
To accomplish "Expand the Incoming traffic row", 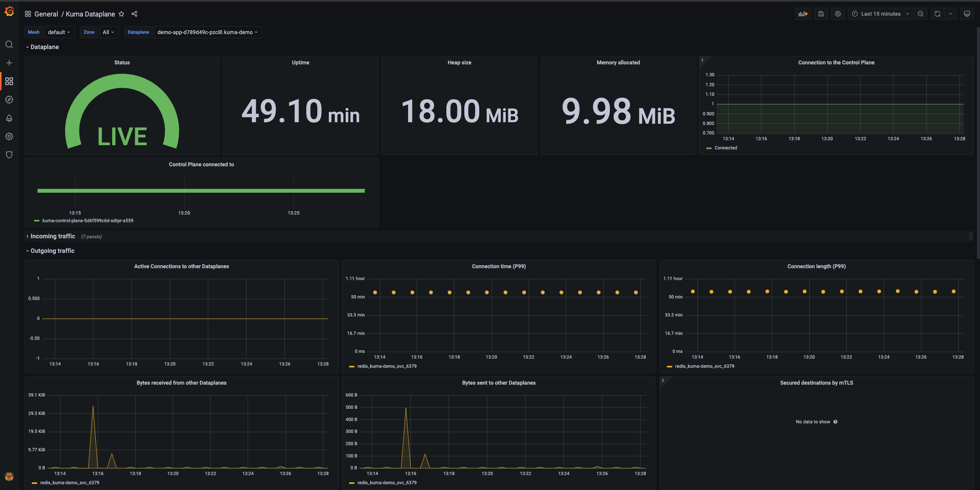I will 52,236.
